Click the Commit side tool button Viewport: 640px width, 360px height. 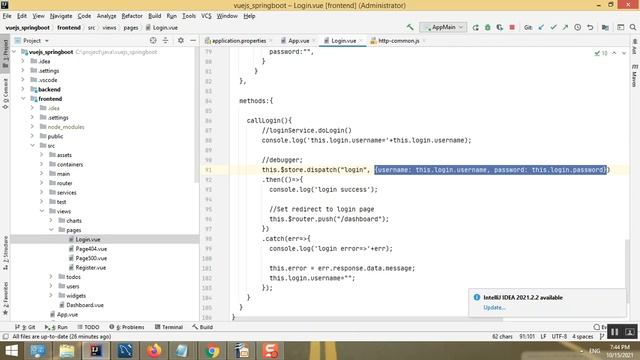tap(5, 93)
